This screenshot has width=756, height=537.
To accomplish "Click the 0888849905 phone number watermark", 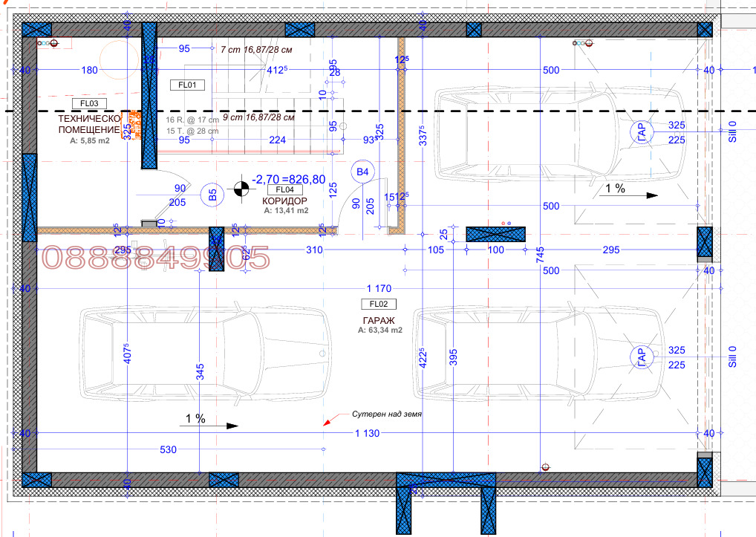I will [x=155, y=258].
